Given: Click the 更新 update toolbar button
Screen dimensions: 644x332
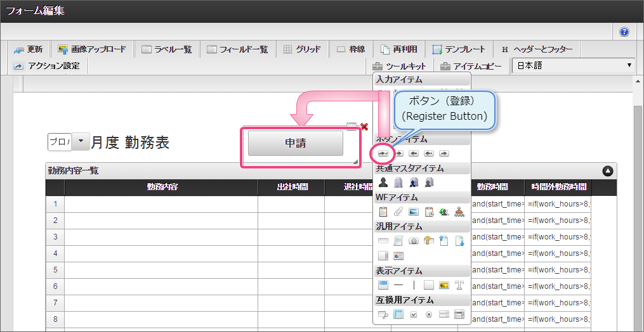Looking at the screenshot, I should pos(28,49).
